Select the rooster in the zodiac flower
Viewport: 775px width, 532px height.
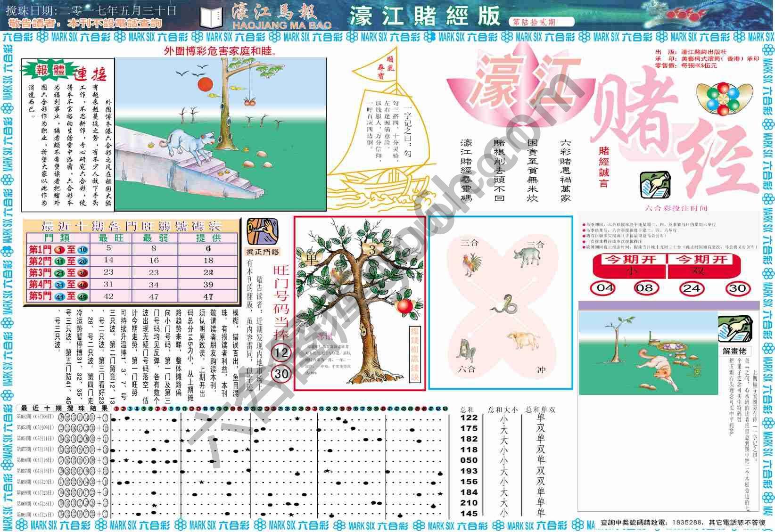(471, 264)
